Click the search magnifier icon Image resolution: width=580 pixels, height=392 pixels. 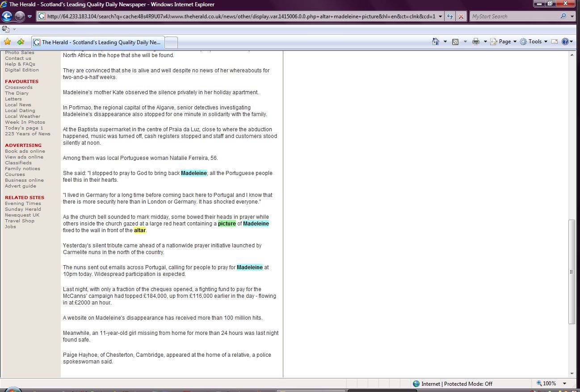pyautogui.click(x=563, y=17)
